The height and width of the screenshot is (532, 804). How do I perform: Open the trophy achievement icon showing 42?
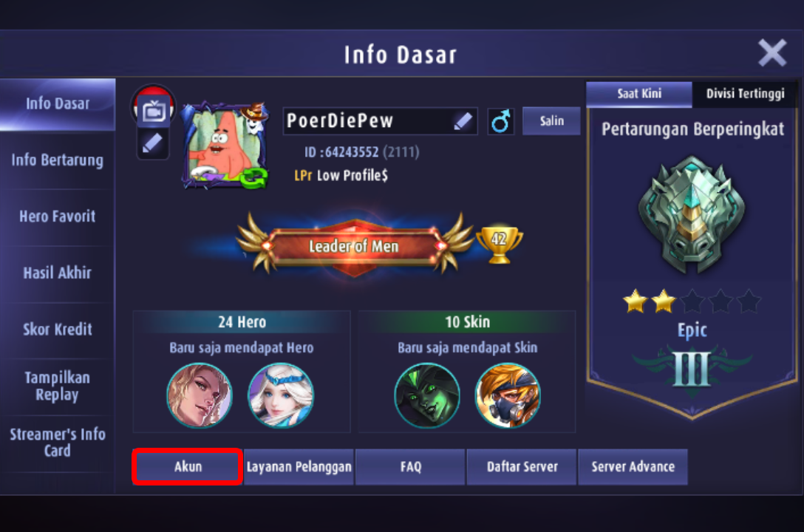click(500, 245)
